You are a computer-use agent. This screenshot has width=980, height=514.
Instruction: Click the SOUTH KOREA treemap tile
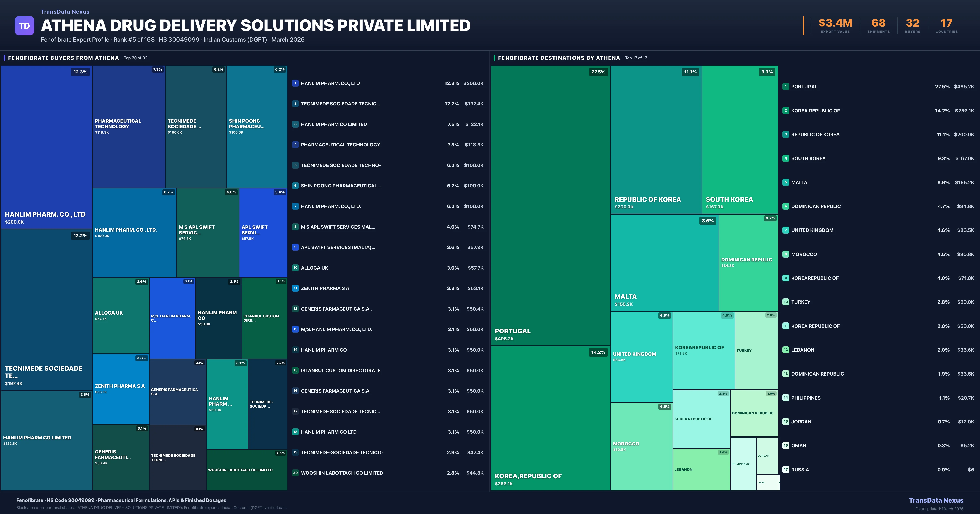click(739, 139)
